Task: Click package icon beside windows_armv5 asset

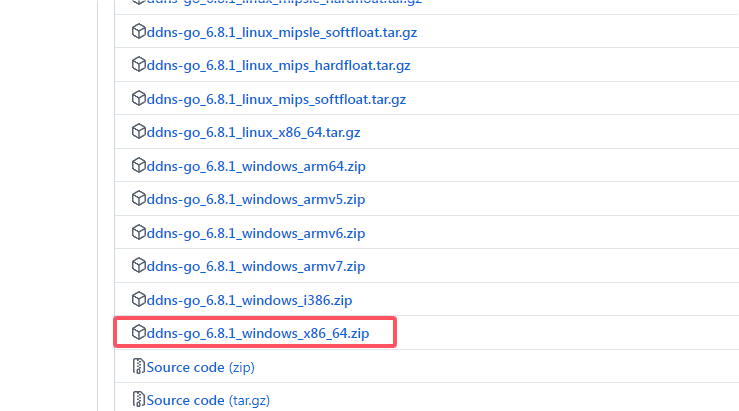Action: (x=139, y=198)
